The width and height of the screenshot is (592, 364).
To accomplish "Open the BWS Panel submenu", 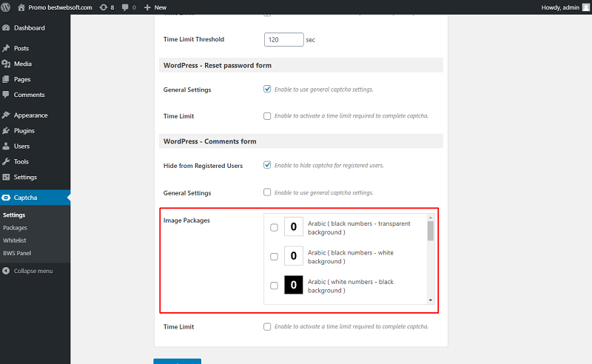I will click(x=17, y=253).
